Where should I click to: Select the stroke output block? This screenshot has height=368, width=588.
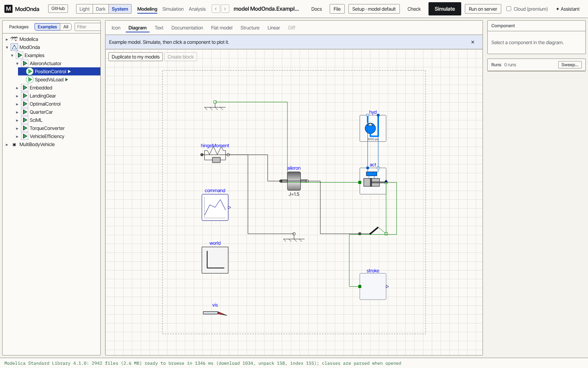pyautogui.click(x=373, y=286)
